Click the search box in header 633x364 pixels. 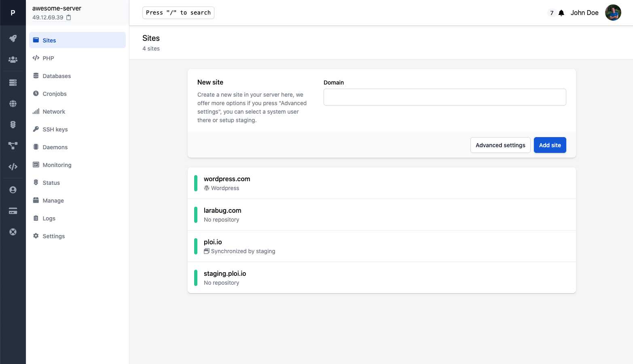click(x=178, y=13)
